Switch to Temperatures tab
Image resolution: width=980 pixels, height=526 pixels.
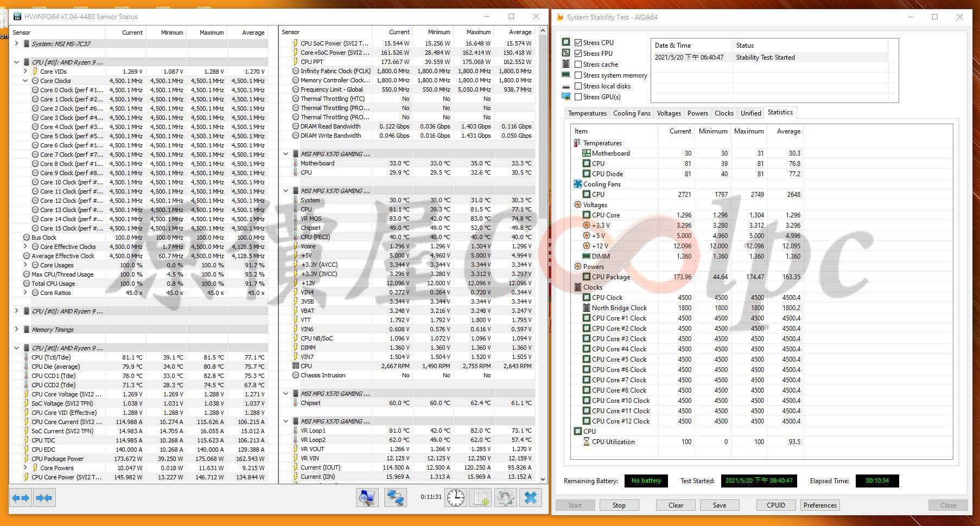pyautogui.click(x=587, y=113)
